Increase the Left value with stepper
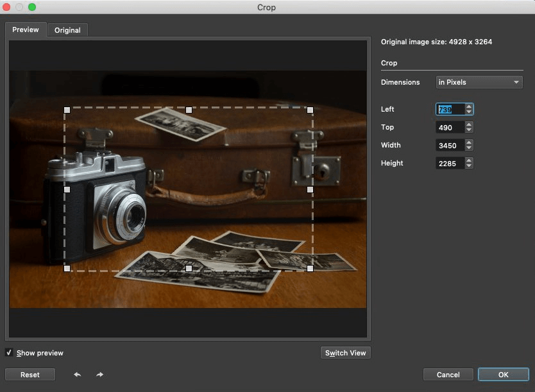Image resolution: width=535 pixels, height=392 pixels. point(469,107)
